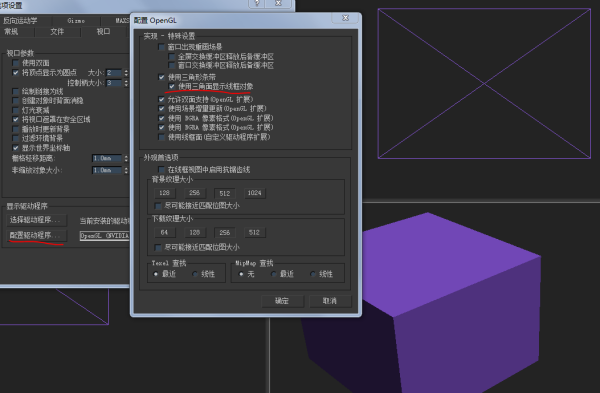Click the installed driver OpenGL (NVIDIA field

(104, 236)
